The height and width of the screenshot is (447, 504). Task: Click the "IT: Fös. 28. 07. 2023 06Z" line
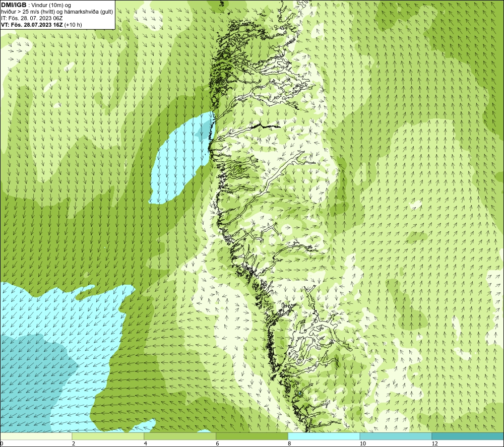[32, 18]
